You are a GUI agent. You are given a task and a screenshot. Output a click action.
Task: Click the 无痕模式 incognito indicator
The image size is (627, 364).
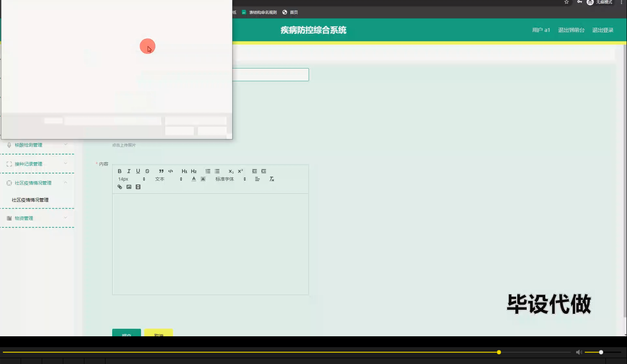tap(600, 2)
